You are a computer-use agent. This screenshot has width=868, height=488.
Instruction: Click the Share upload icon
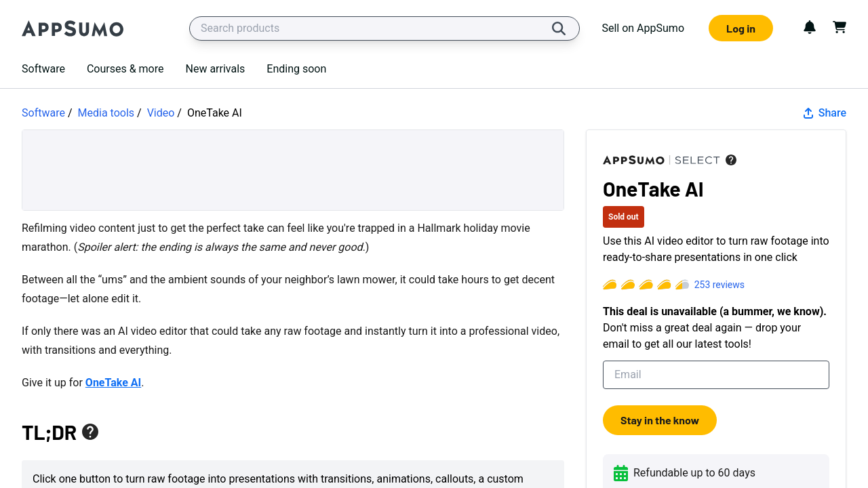click(808, 113)
